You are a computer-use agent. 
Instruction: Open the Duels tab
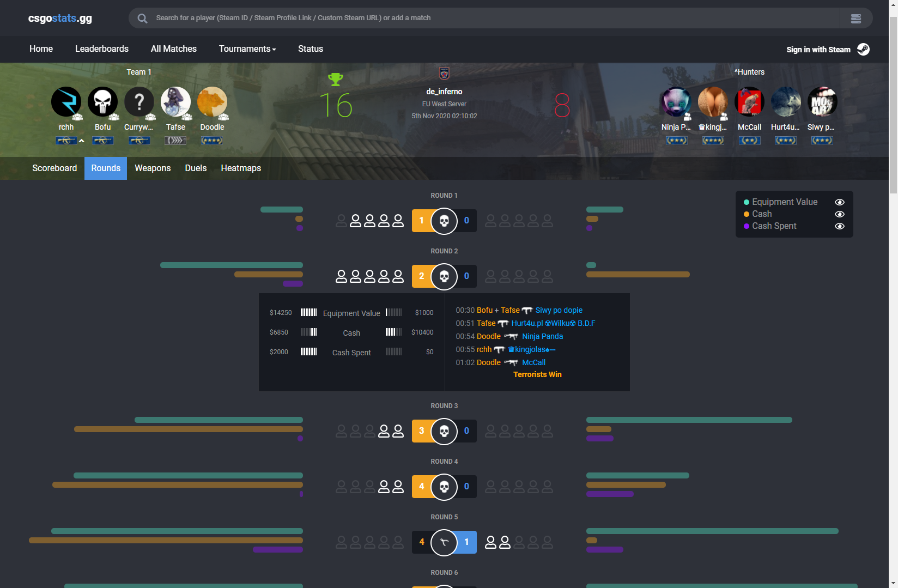coord(196,168)
